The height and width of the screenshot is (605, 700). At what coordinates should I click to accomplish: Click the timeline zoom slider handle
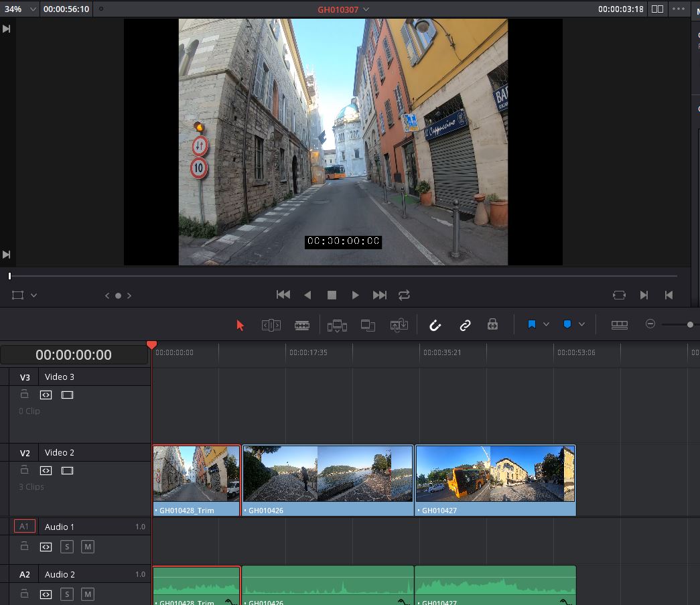point(690,324)
